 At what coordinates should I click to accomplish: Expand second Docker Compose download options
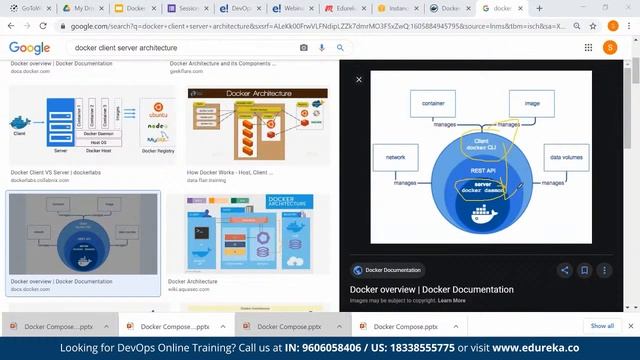pos(223,327)
